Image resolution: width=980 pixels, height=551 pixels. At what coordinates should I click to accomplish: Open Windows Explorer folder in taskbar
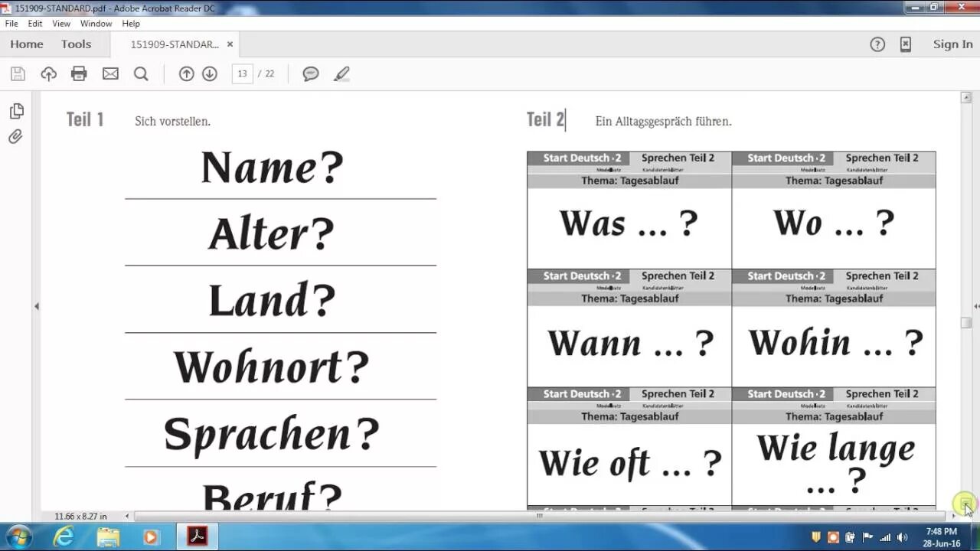tap(108, 536)
